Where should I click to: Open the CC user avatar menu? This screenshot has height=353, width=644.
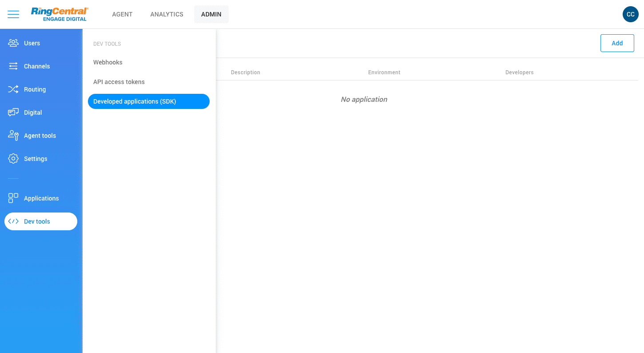pyautogui.click(x=630, y=14)
